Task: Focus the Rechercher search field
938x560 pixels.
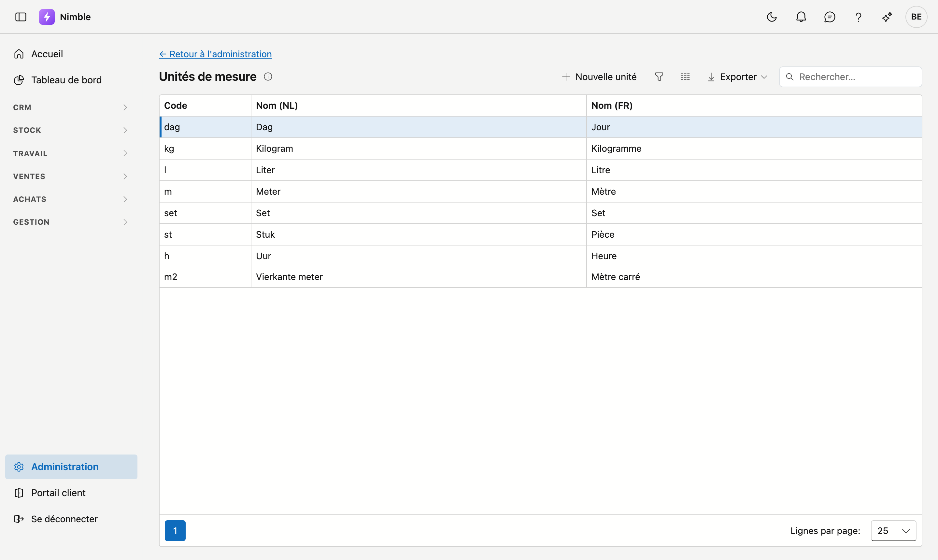Action: (x=850, y=77)
